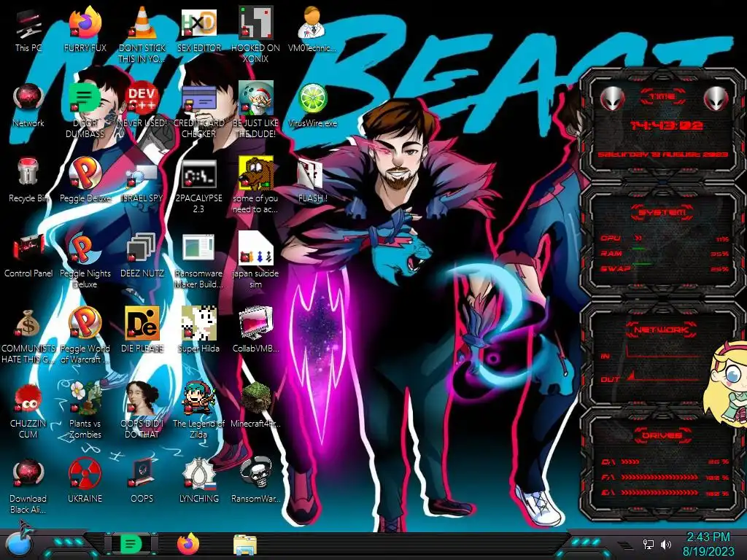Open the VirusWire.exe lime icon

point(312,105)
